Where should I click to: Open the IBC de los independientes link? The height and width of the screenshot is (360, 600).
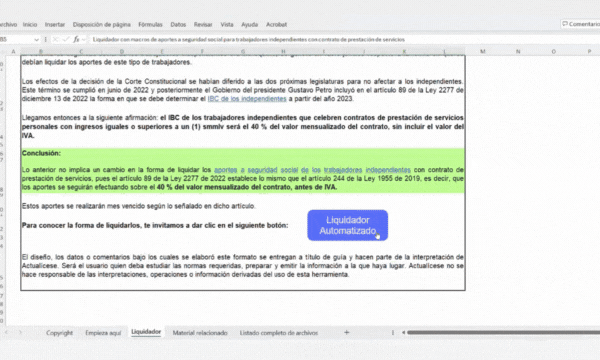[x=247, y=99]
